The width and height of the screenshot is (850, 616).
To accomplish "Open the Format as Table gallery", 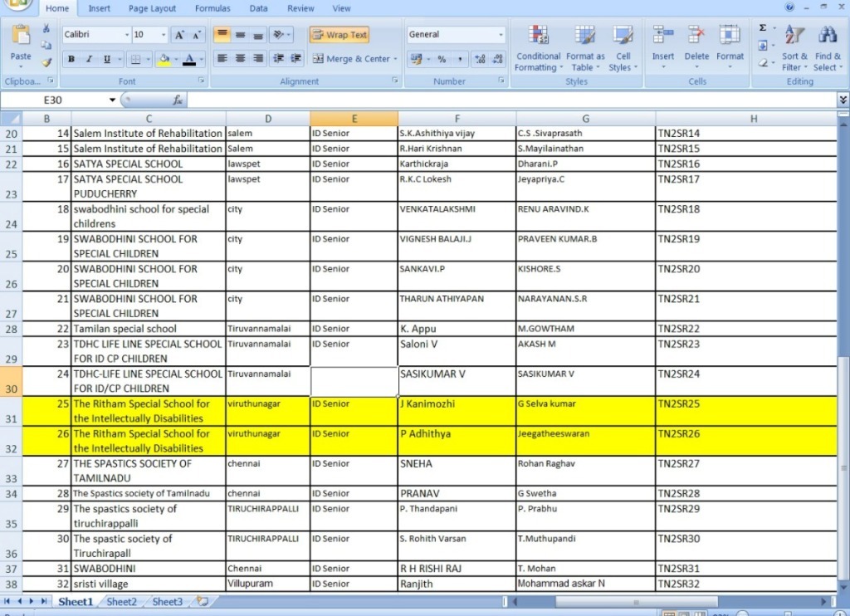I will [585, 49].
